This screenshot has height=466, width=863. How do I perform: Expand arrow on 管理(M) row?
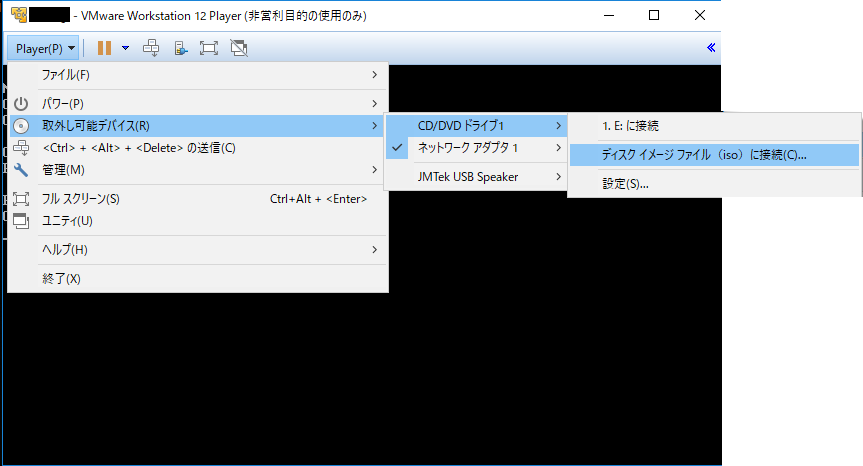pos(374,169)
